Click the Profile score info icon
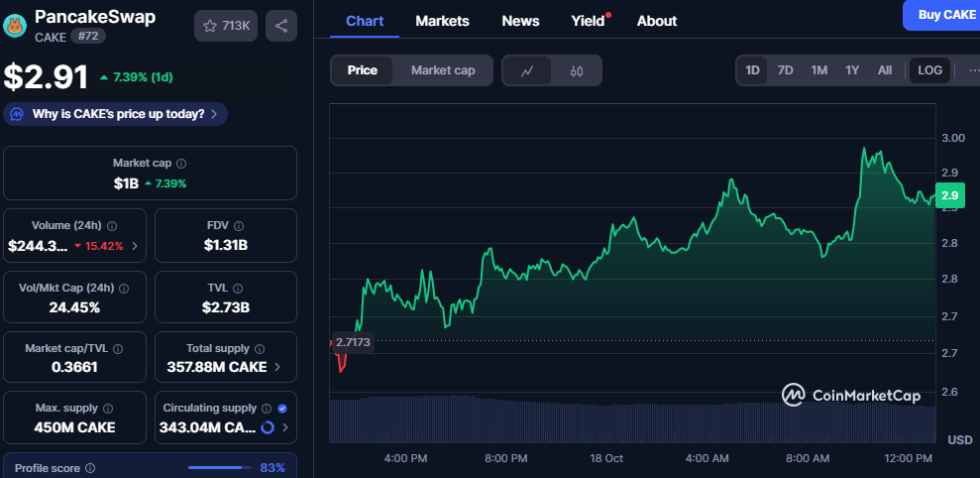This screenshot has height=478, width=980. tap(90, 468)
